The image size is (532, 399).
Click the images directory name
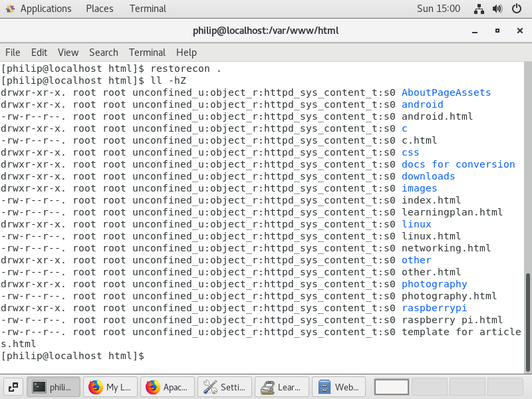[420, 188]
